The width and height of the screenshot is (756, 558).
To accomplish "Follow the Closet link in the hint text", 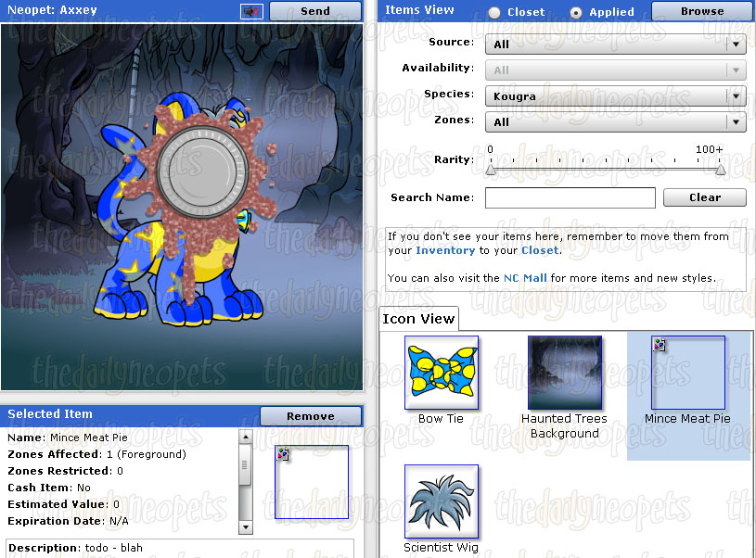I will pyautogui.click(x=540, y=250).
